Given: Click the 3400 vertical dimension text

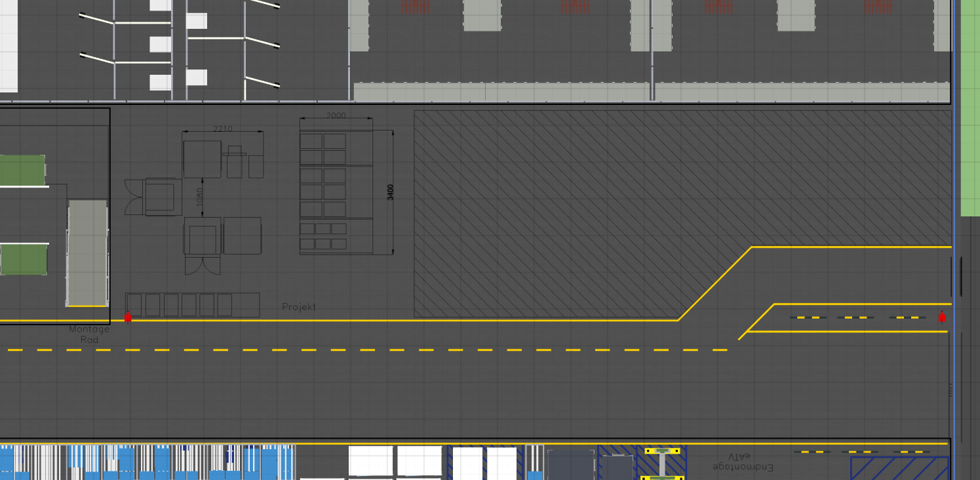Looking at the screenshot, I should click(390, 192).
